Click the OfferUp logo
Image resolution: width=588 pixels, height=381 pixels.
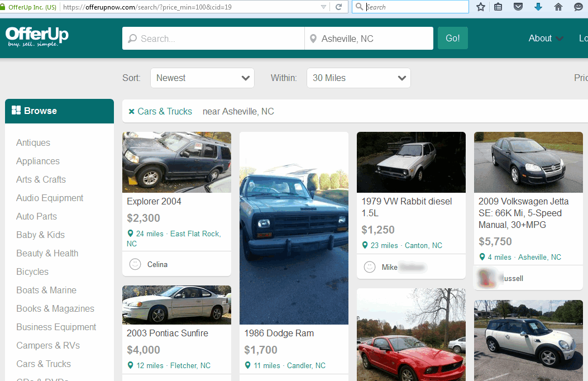point(37,37)
